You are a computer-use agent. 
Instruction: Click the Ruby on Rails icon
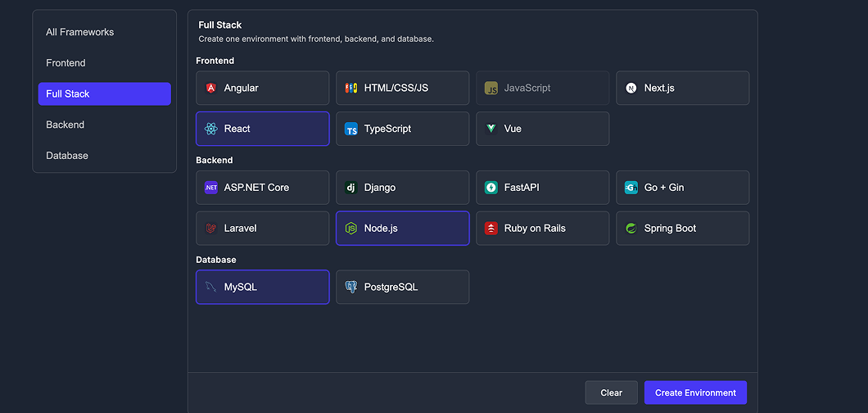(491, 228)
